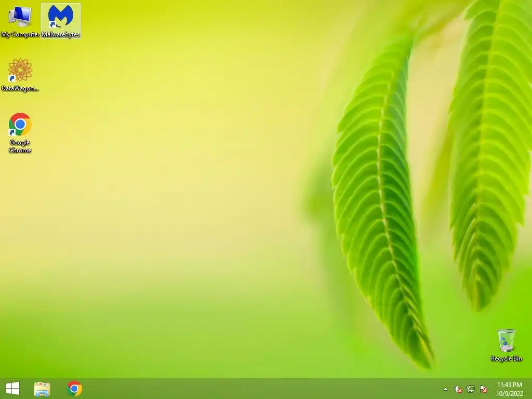Viewport: 532px width, 399px height.
Task: Open the Action Center flag icon
Action: [x=483, y=389]
